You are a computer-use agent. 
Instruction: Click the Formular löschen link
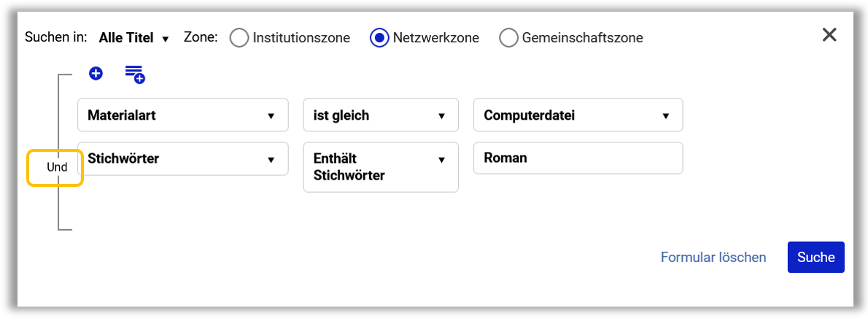pyautogui.click(x=713, y=258)
